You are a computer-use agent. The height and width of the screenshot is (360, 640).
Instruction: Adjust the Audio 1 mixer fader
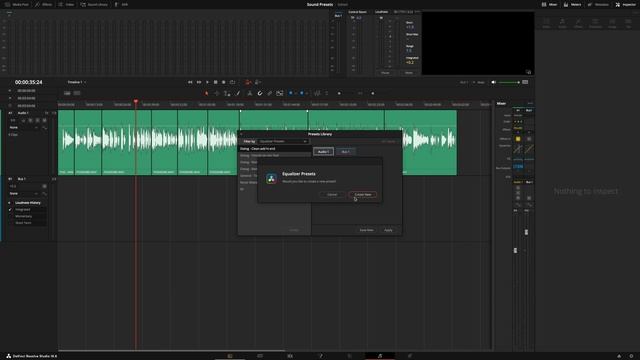point(516,250)
